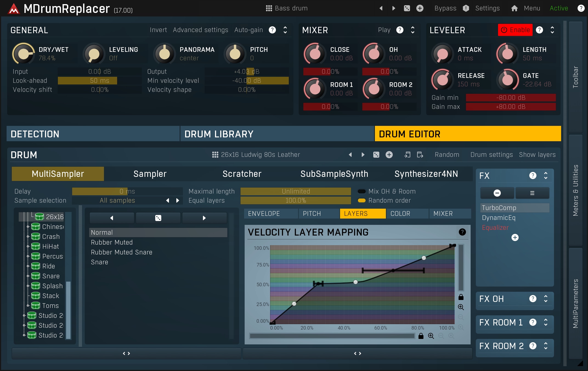588x371 pixels.
Task: Expand the Crash folder in drum tree
Action: click(28, 237)
